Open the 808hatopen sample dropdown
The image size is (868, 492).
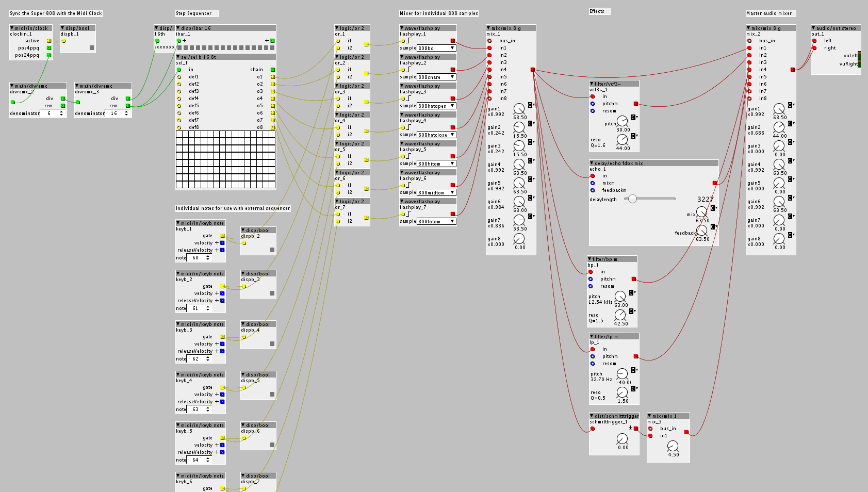(x=436, y=106)
